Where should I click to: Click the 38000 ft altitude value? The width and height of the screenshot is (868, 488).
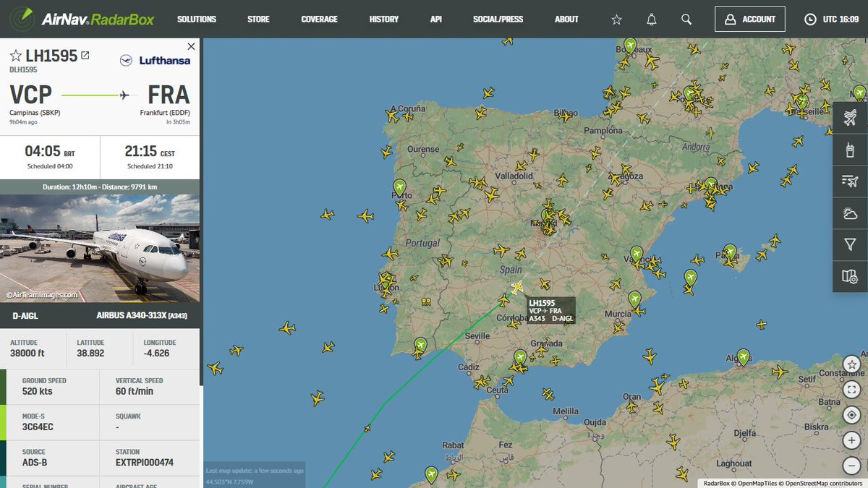click(27, 354)
